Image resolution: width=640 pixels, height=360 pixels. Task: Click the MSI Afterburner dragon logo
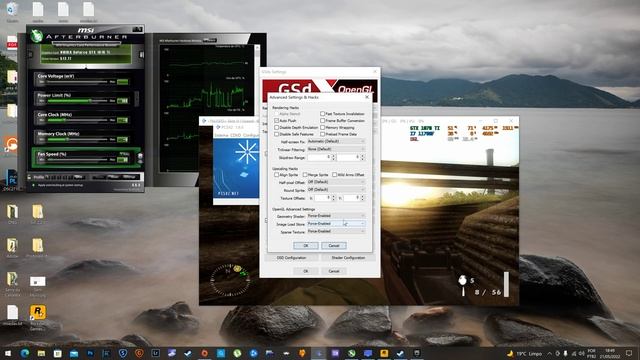pyautogui.click(x=36, y=36)
